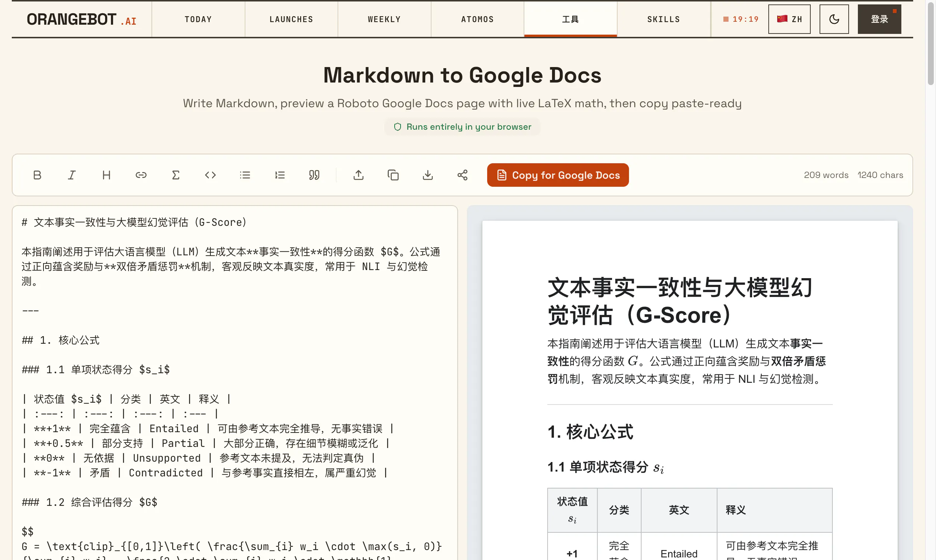Click the Runs entirely in your browser badge
This screenshot has height=560, width=936.
coord(462,127)
